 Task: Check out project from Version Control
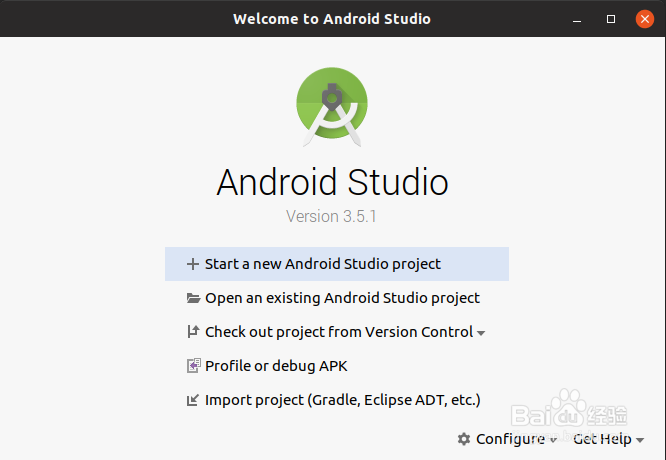point(339,332)
